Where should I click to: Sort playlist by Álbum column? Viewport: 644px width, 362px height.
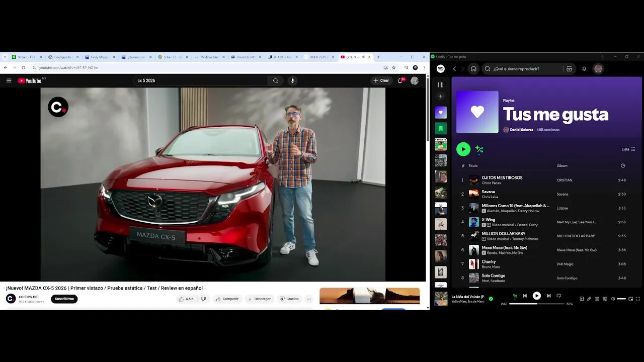pos(562,165)
